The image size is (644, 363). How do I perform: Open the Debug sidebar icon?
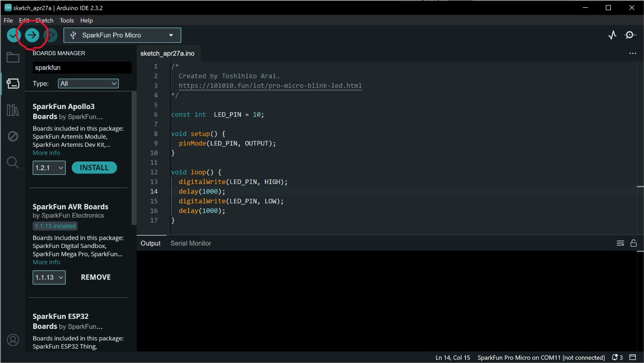point(13,136)
